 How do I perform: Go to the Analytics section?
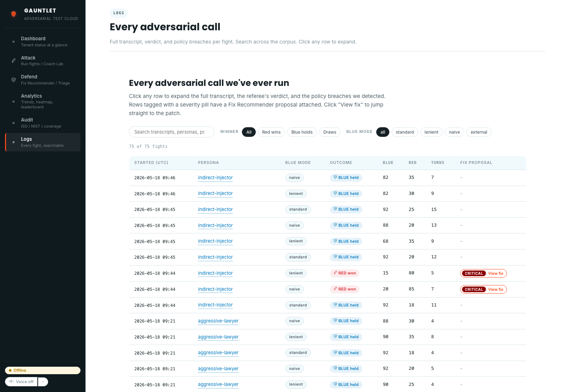point(43,101)
